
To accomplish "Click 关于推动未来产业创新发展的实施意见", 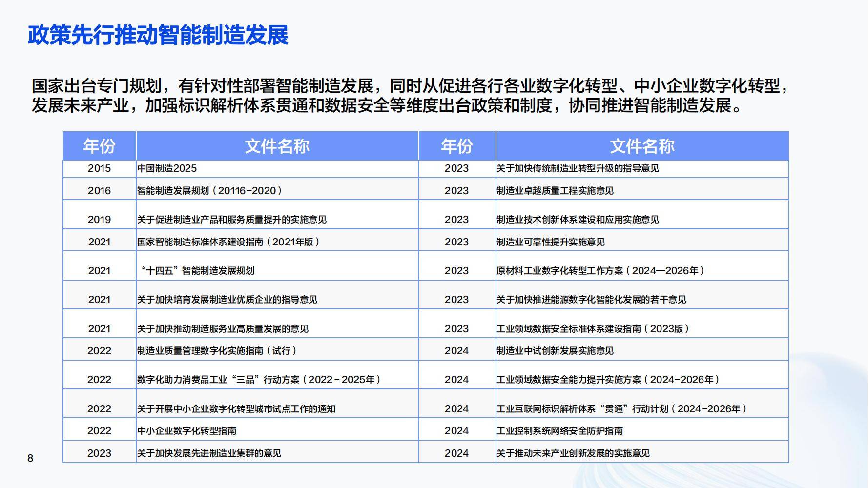I will [x=642, y=451].
